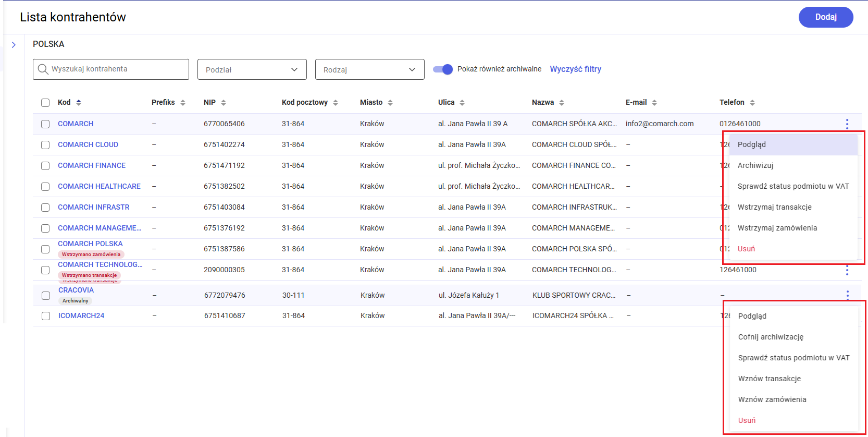The width and height of the screenshot is (868, 437).
Task: Open the three-dot menu for the CRACOVIA row
Action: pyautogui.click(x=847, y=295)
